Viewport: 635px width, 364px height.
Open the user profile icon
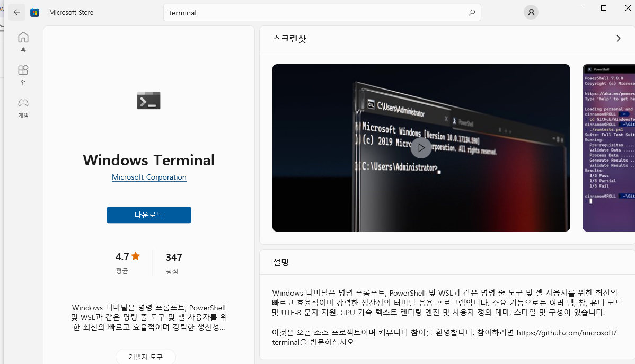(531, 13)
